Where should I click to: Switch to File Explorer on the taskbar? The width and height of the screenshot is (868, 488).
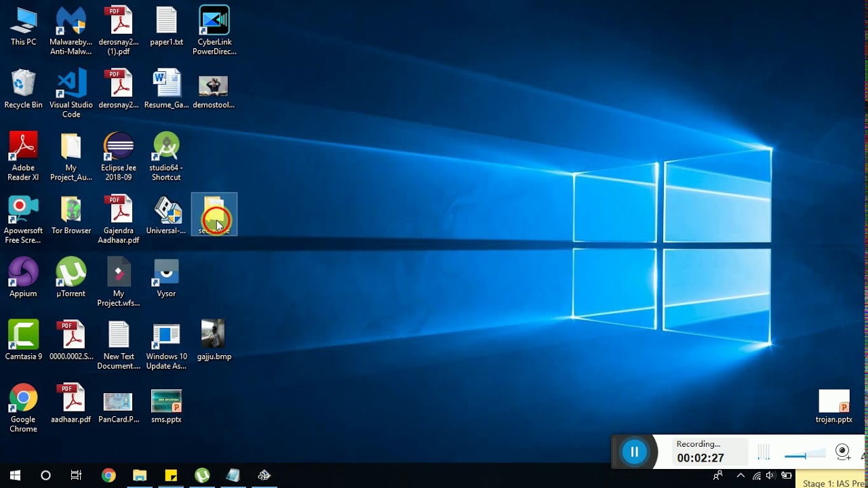pyautogui.click(x=140, y=476)
